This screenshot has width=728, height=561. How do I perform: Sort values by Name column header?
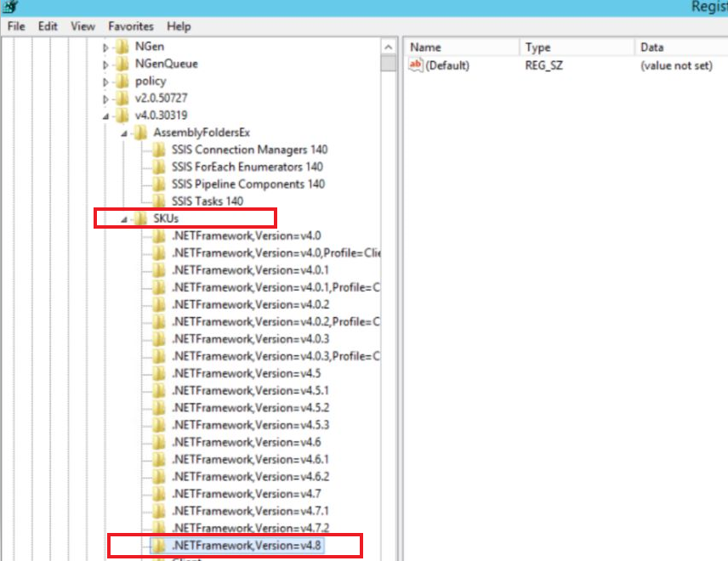coord(459,48)
